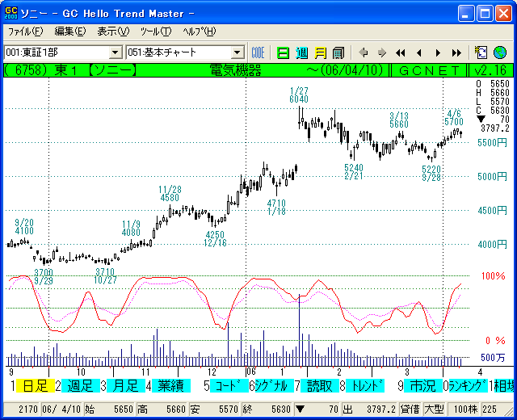Screen dimensions: 517x420
Task: Click the 4710 1/18 low label
Action: (x=276, y=208)
